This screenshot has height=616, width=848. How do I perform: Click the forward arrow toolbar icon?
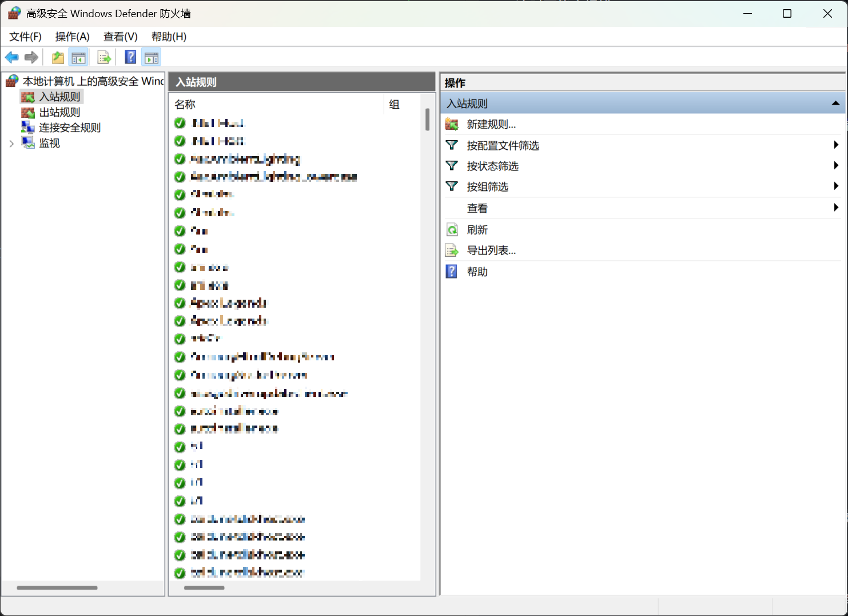[31, 57]
